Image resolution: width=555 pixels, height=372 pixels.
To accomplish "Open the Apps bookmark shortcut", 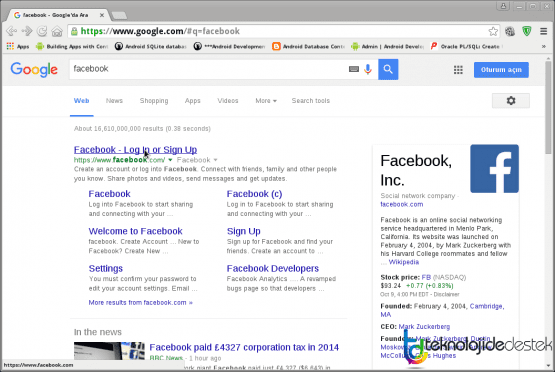I will (x=18, y=46).
